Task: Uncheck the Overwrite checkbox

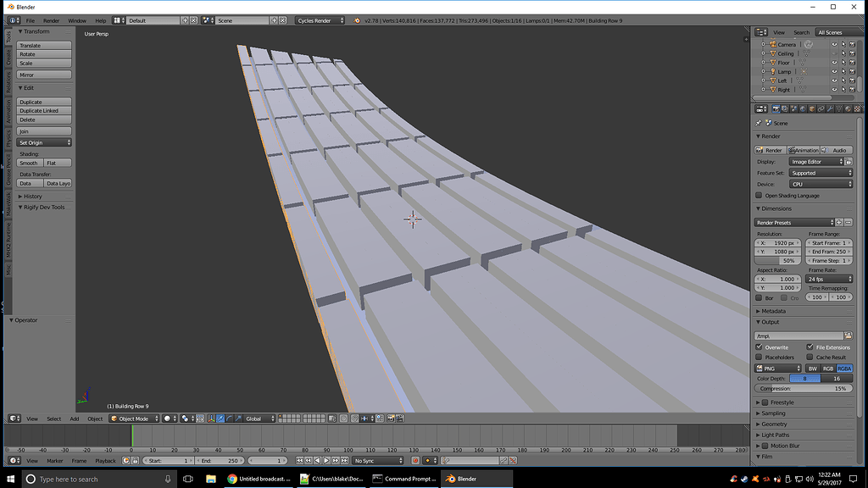Action: coord(759,347)
